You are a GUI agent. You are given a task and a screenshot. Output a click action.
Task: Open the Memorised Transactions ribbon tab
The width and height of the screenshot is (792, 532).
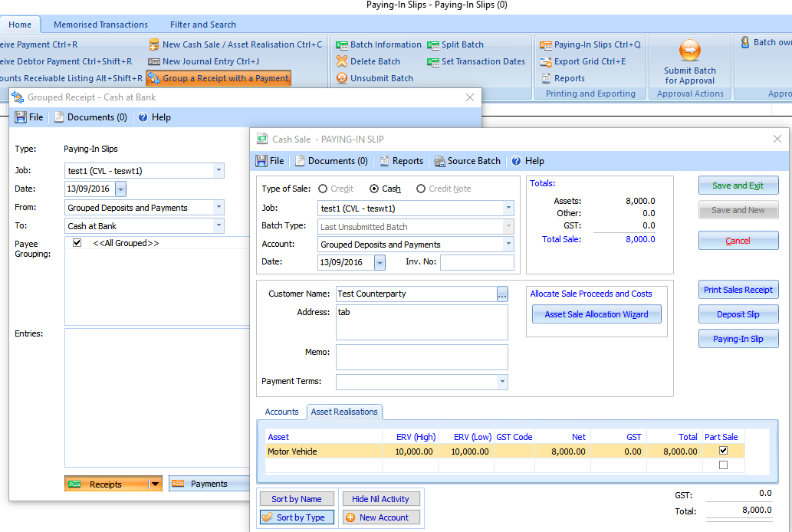pos(100,24)
